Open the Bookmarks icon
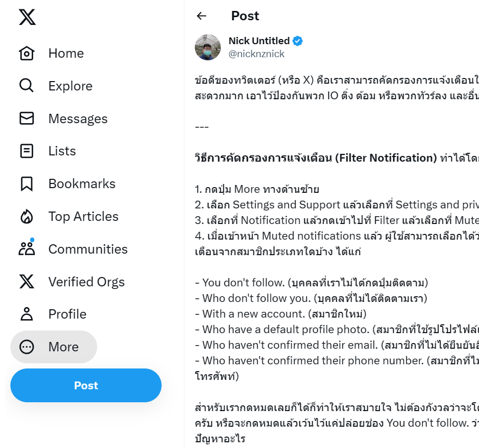Viewport: 479px width, 448px height. pos(26,184)
